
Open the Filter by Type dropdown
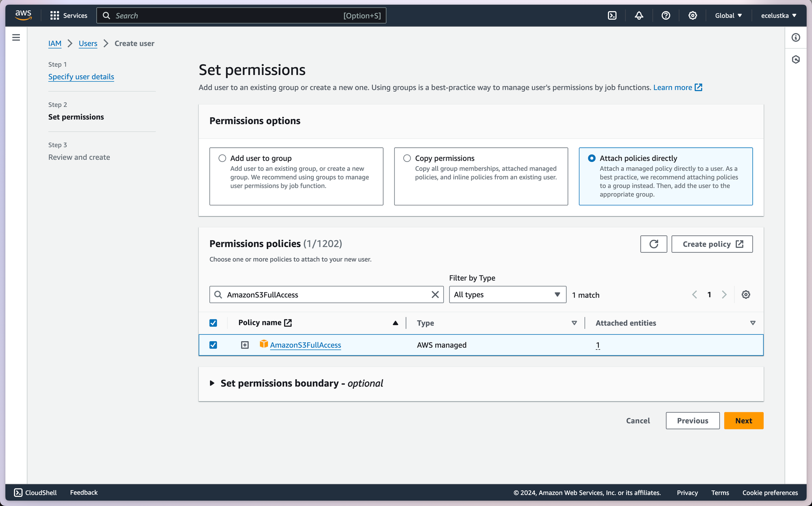tap(507, 295)
